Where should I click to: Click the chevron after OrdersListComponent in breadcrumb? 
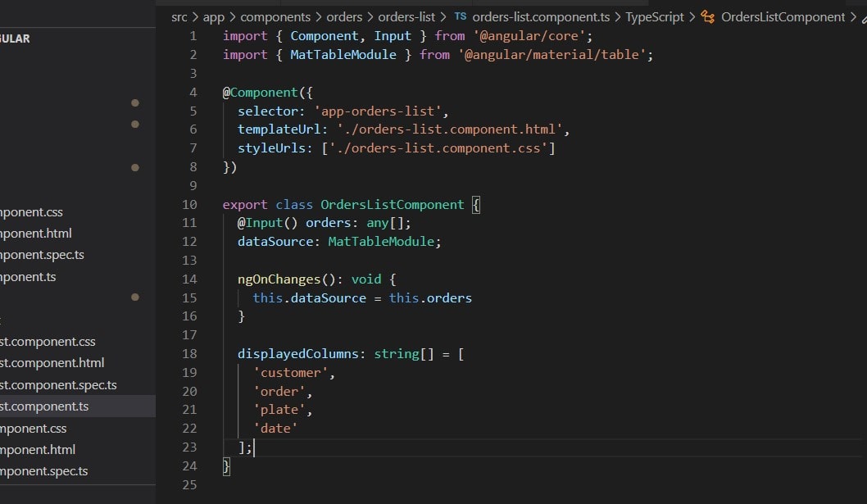coord(854,17)
